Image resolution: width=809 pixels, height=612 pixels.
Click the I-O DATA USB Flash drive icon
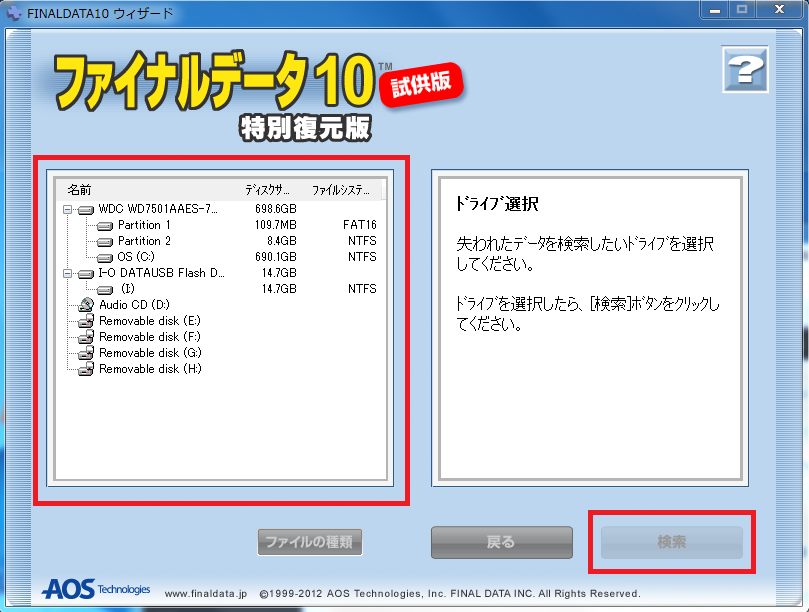pyautogui.click(x=86, y=273)
